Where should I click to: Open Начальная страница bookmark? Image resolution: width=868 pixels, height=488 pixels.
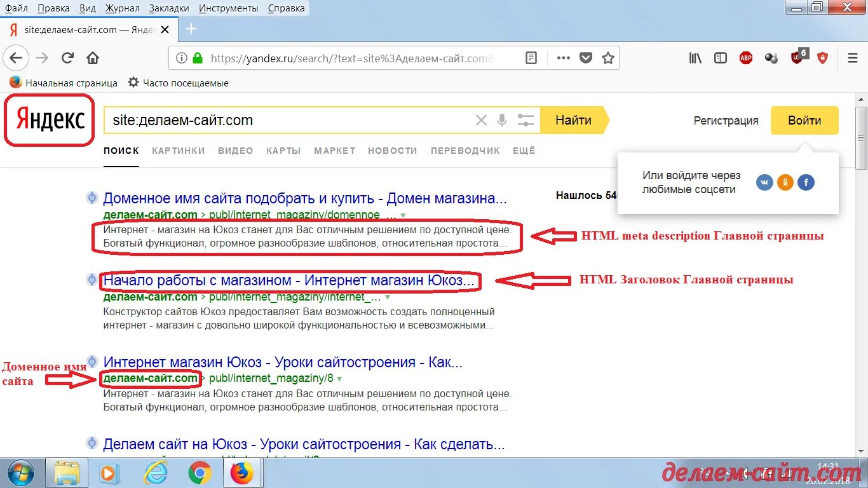pyautogui.click(x=64, y=83)
